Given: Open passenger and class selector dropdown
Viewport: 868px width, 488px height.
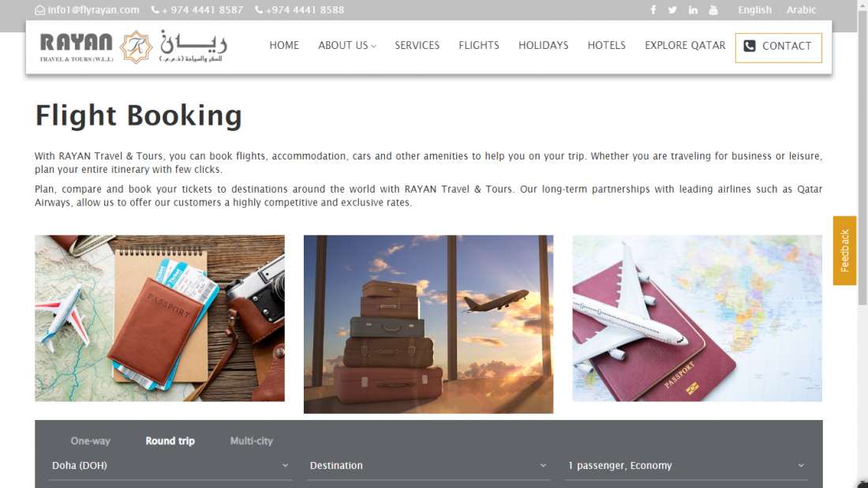Looking at the screenshot, I should pyautogui.click(x=686, y=466).
